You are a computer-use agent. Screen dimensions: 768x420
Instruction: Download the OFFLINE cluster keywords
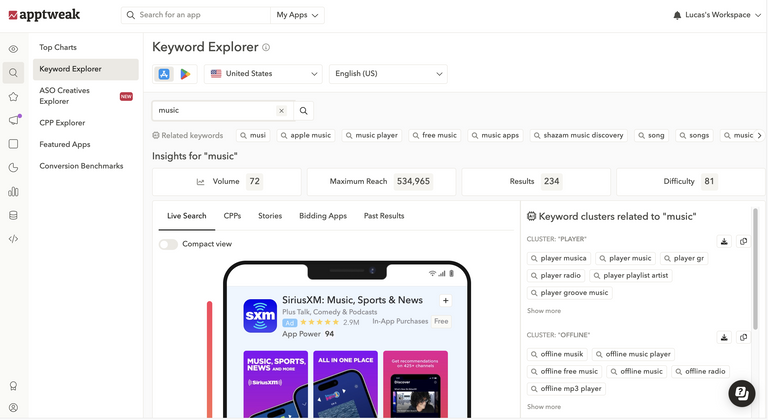[x=724, y=337]
